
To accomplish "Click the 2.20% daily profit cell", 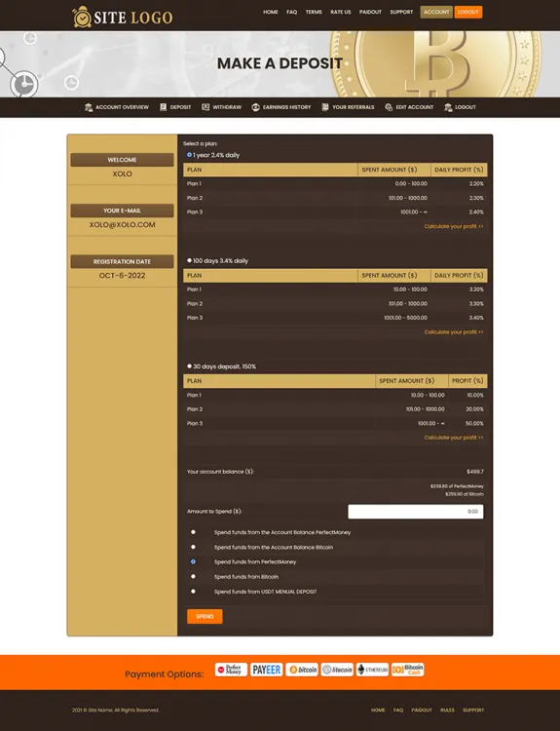I will pos(476,183).
